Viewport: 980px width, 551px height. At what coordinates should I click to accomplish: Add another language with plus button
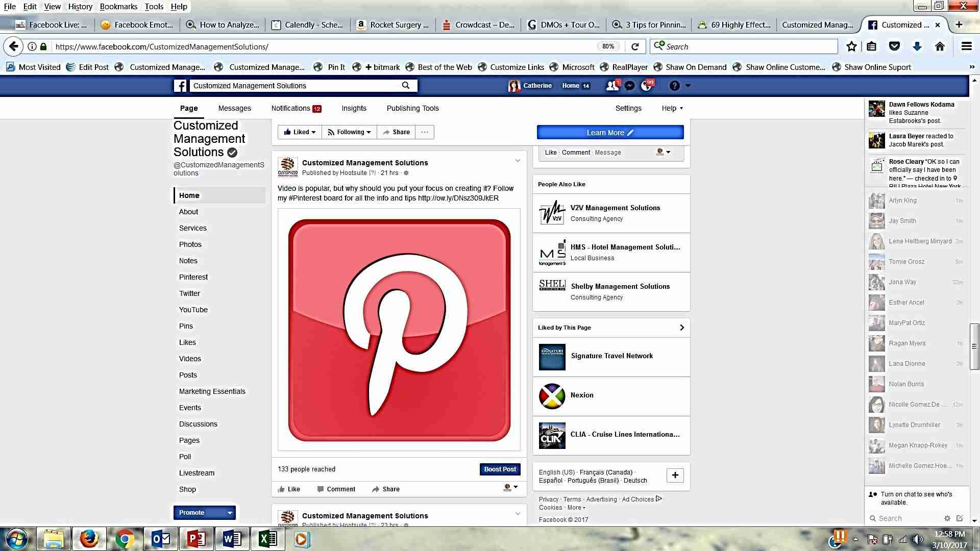[675, 475]
